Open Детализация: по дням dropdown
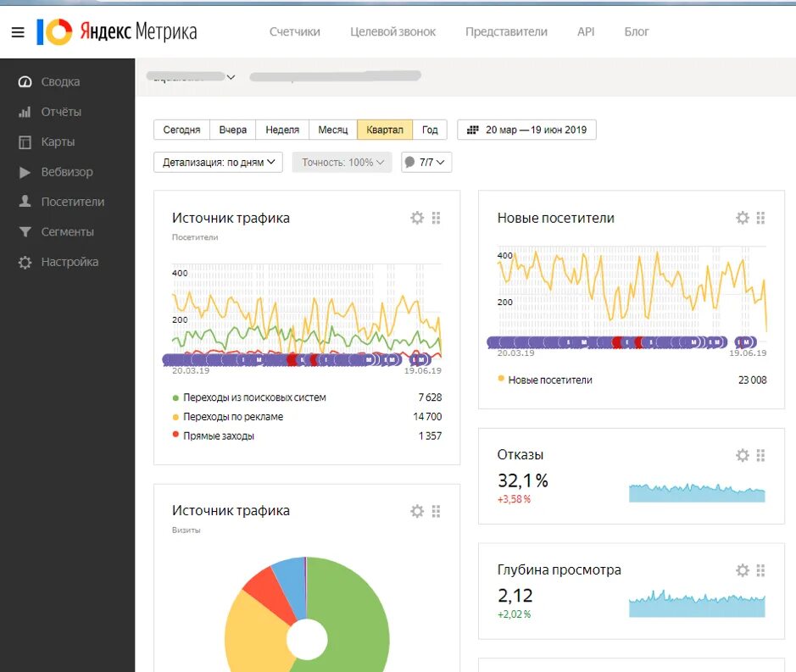Screen dimensions: 796x672 (x=219, y=163)
